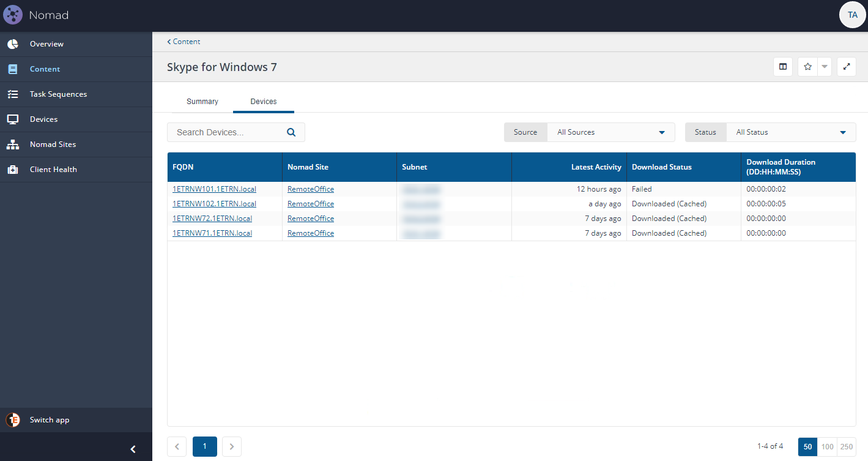This screenshot has width=868, height=461.
Task: Select the Devices tab
Action: click(x=264, y=102)
